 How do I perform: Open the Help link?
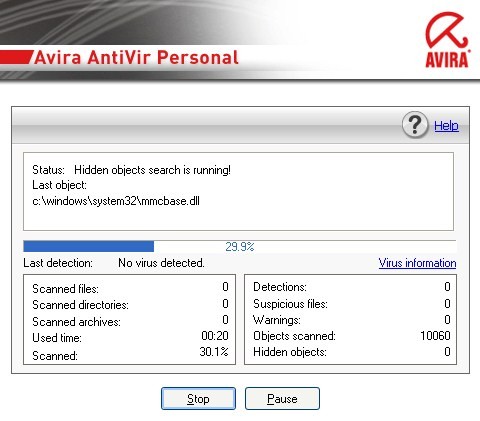[x=446, y=126]
